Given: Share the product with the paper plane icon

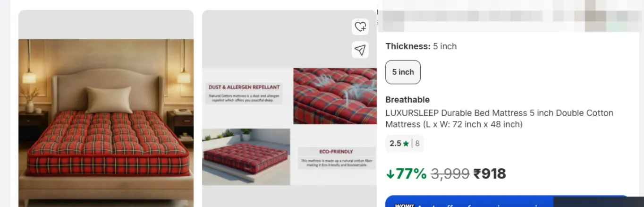Looking at the screenshot, I should point(360,50).
